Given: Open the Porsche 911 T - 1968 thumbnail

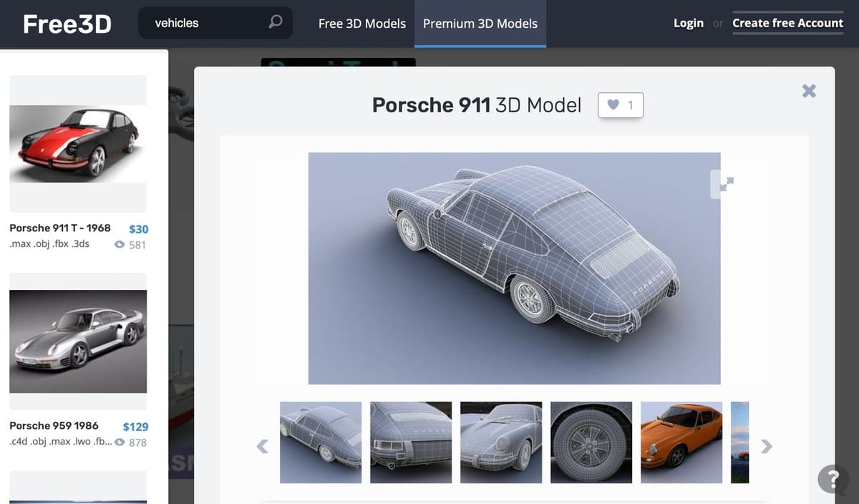Looking at the screenshot, I should 78,144.
